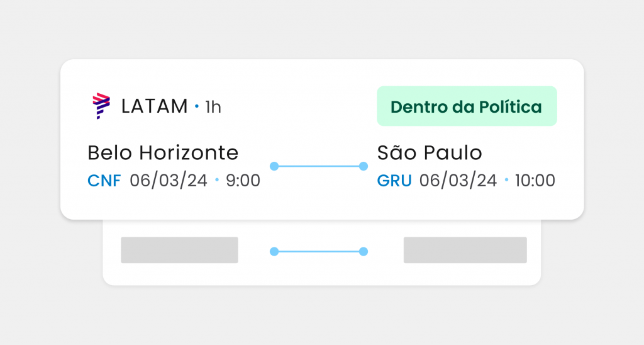Click the arrival date next to GRU
This screenshot has height=345, width=644.
458,181
